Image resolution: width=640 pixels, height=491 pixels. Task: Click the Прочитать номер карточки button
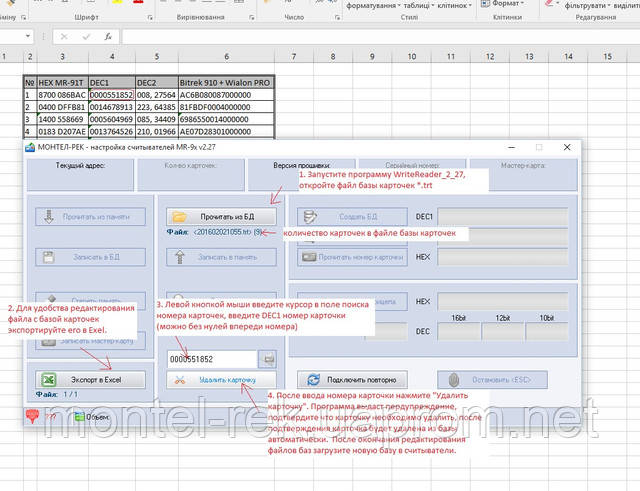pyautogui.click(x=352, y=257)
